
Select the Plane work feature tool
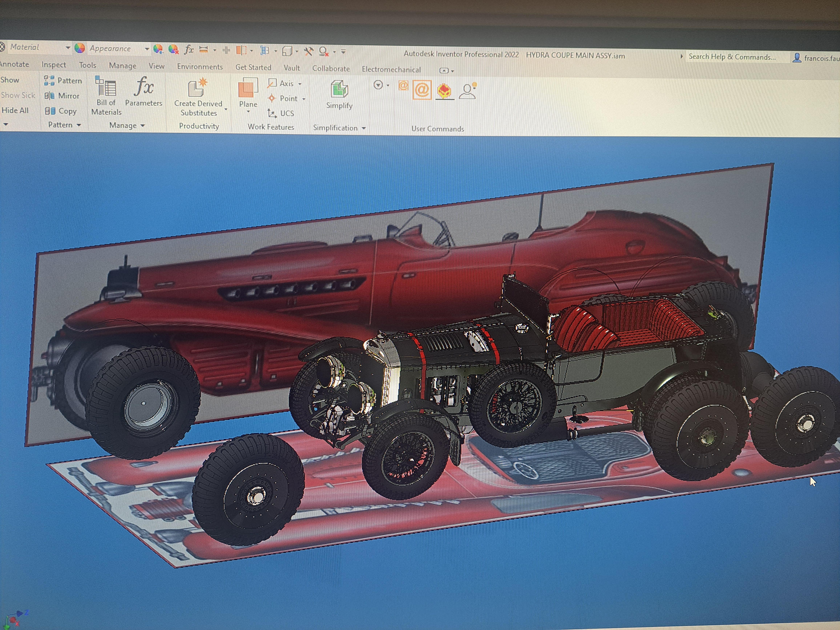248,93
